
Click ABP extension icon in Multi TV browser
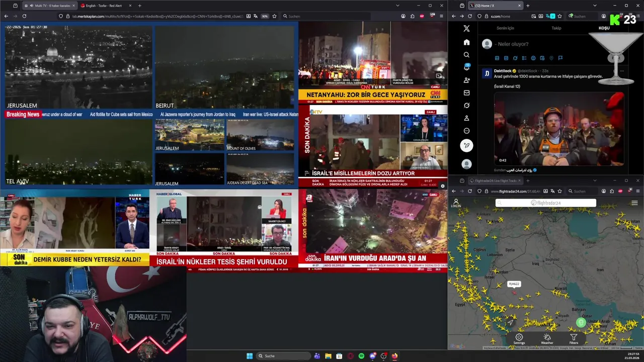(422, 16)
